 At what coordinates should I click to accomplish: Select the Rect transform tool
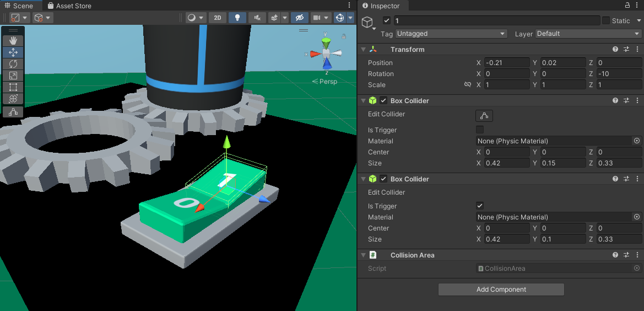pyautogui.click(x=13, y=87)
